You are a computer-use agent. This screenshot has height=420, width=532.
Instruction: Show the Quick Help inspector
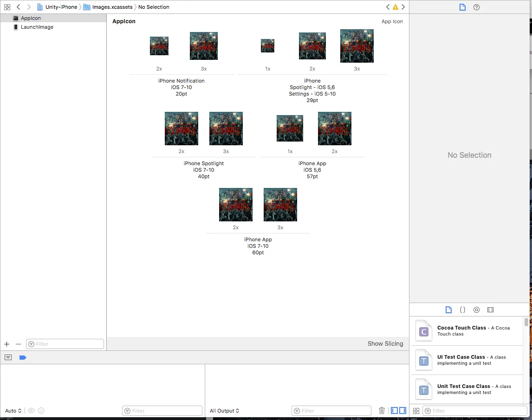point(476,7)
